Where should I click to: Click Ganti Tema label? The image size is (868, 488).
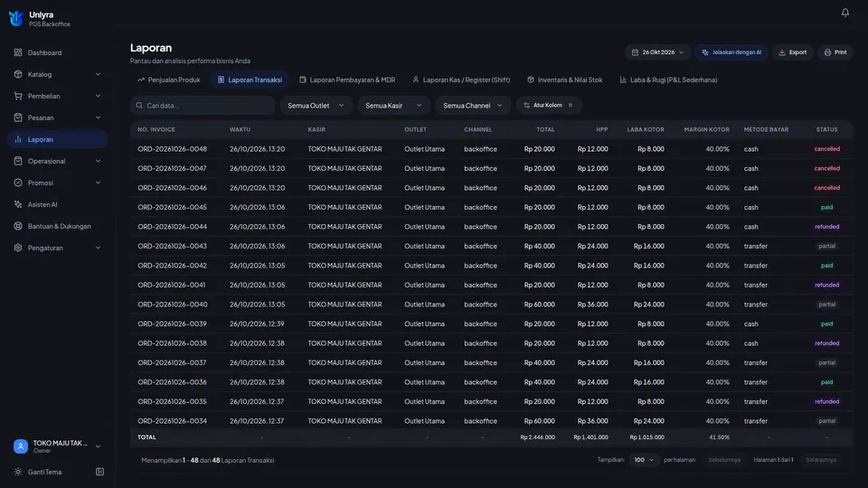pos(45,472)
